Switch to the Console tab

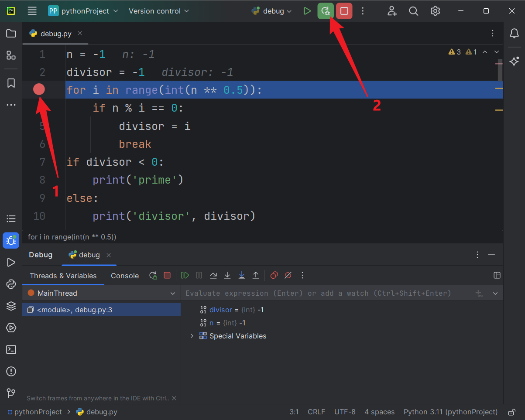click(125, 276)
